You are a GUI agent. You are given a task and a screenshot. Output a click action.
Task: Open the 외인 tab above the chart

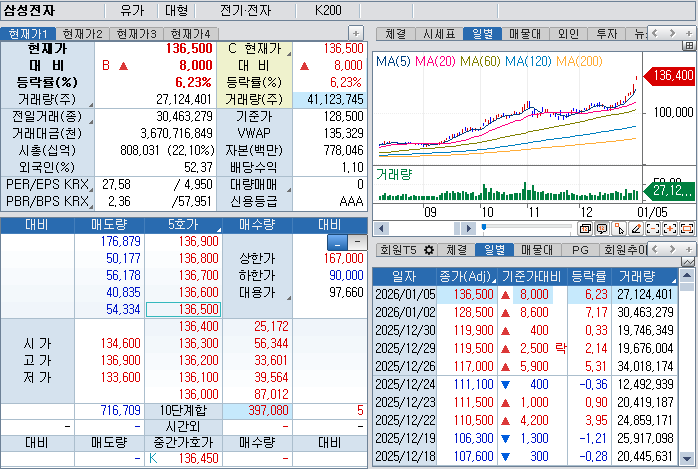pyautogui.click(x=568, y=34)
